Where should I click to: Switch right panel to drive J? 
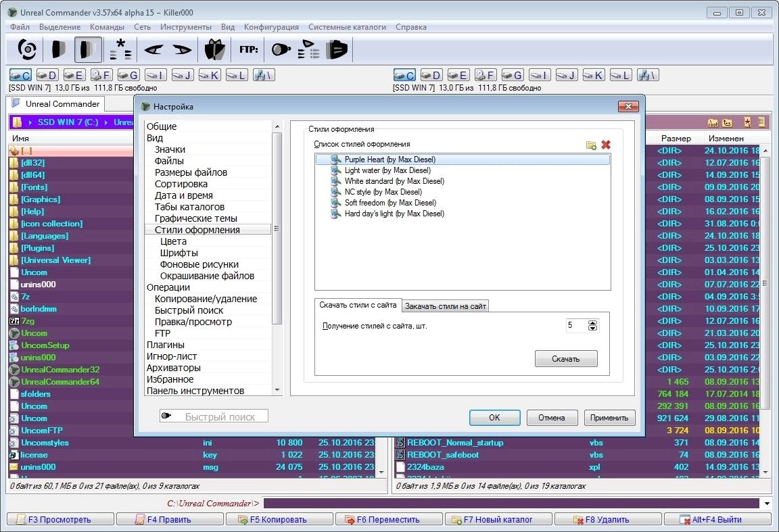567,75
